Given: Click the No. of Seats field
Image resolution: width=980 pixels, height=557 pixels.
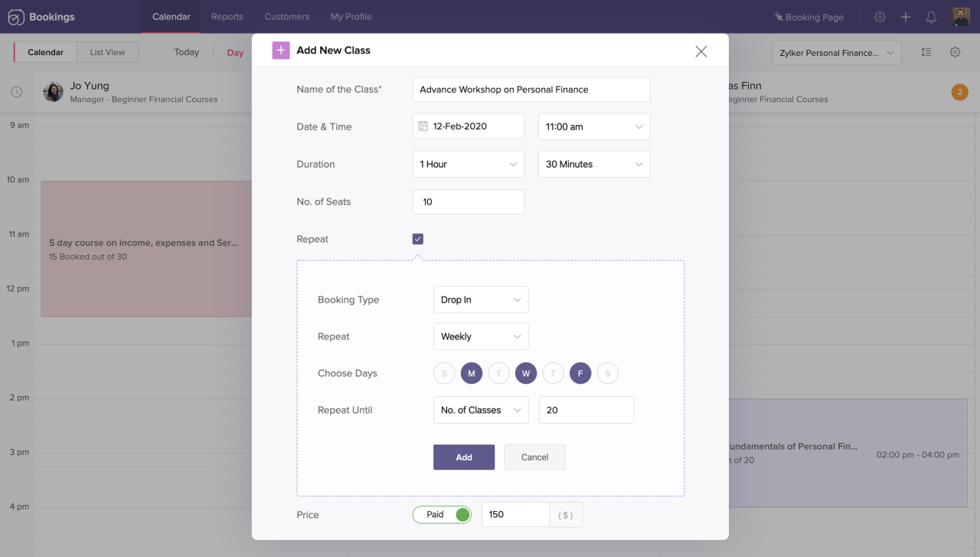Looking at the screenshot, I should pos(469,202).
